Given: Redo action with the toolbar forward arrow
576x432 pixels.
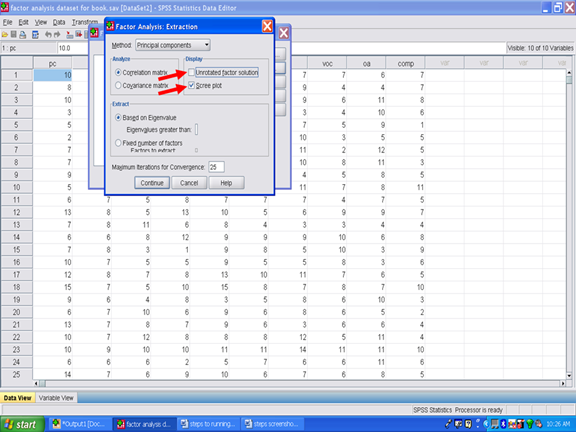Looking at the screenshot, I should [57, 35].
